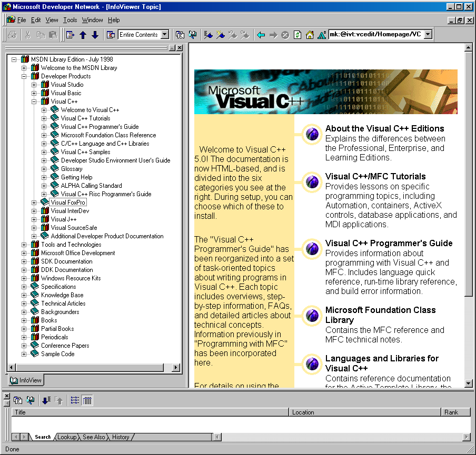Open the results list icon in top toolbar
Image resolution: width=476 pixels, height=455 pixels.
(180, 35)
